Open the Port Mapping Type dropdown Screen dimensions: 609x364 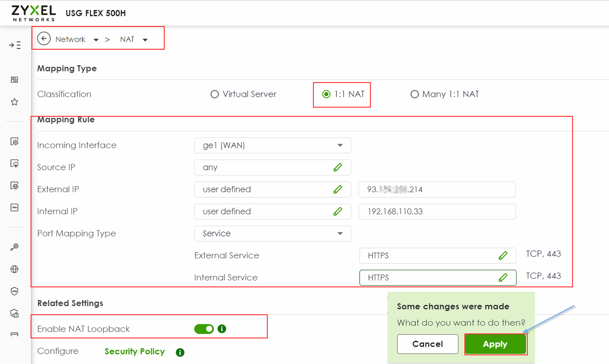pos(272,234)
